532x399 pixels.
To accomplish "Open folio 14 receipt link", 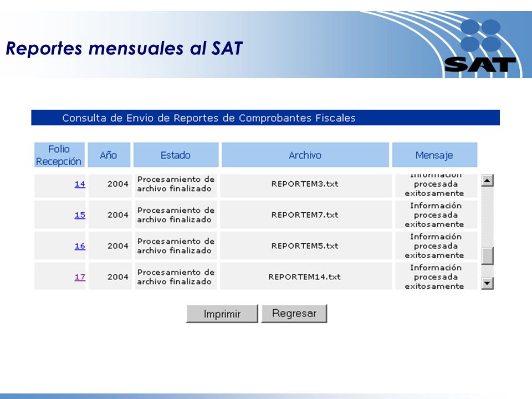I will (x=80, y=184).
